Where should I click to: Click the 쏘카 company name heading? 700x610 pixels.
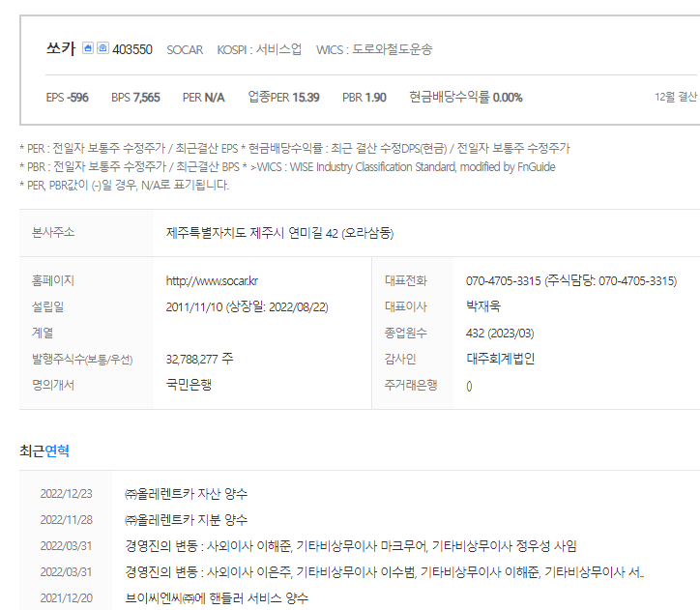pos(61,48)
